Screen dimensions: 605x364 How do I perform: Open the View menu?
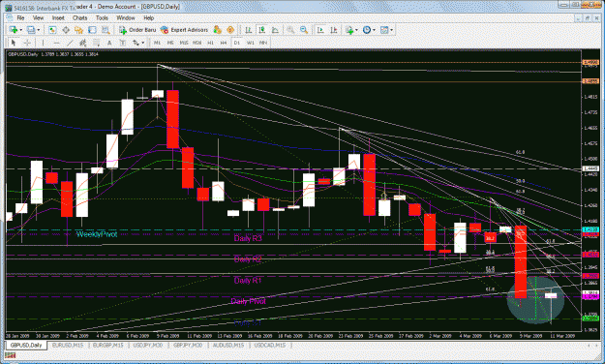38,17
